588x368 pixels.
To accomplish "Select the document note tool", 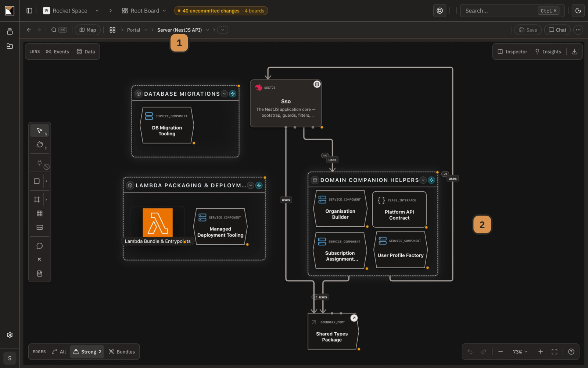I will [x=40, y=273].
